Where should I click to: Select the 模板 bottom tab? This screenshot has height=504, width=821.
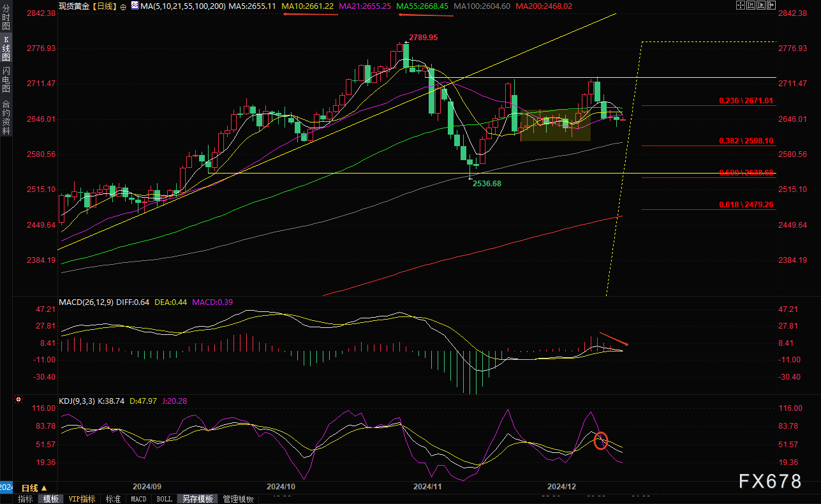click(x=51, y=499)
